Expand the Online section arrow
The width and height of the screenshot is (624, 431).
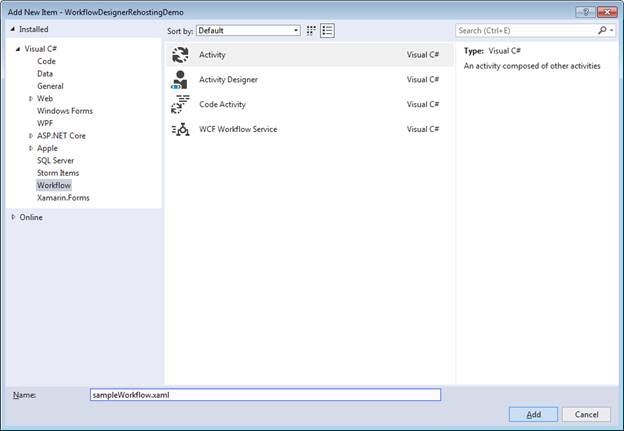[13, 217]
